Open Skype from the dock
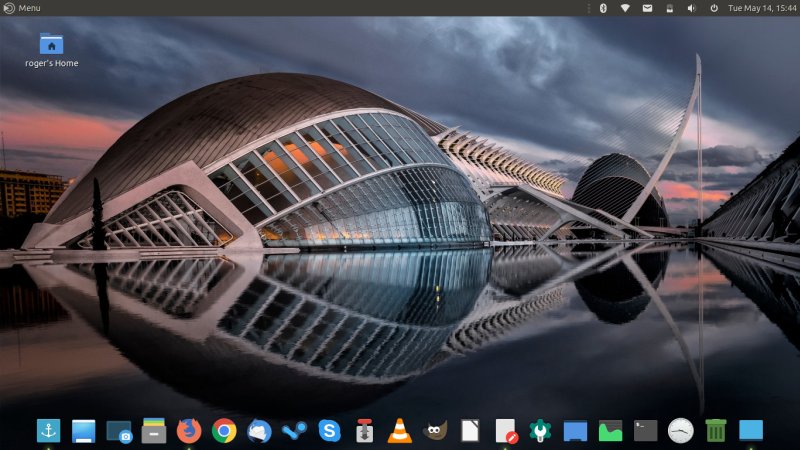 click(x=329, y=431)
